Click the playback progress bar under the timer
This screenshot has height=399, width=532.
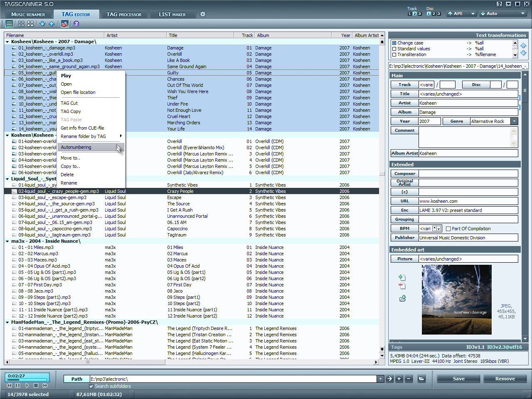point(27,380)
